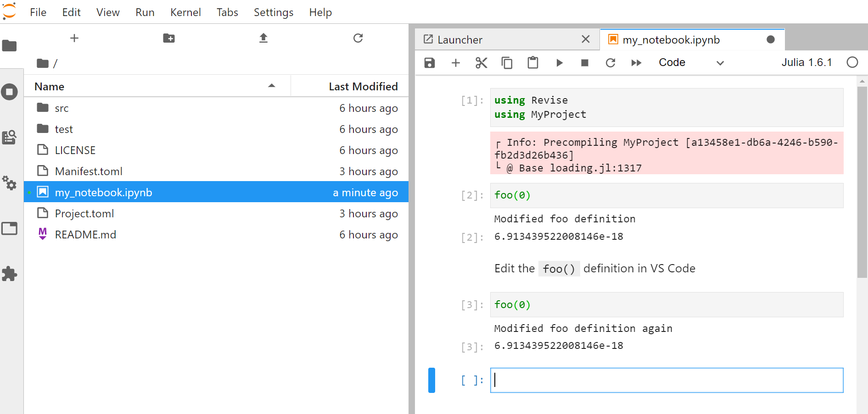Open the src folder
Screen dimensions: 868x414
(62, 108)
